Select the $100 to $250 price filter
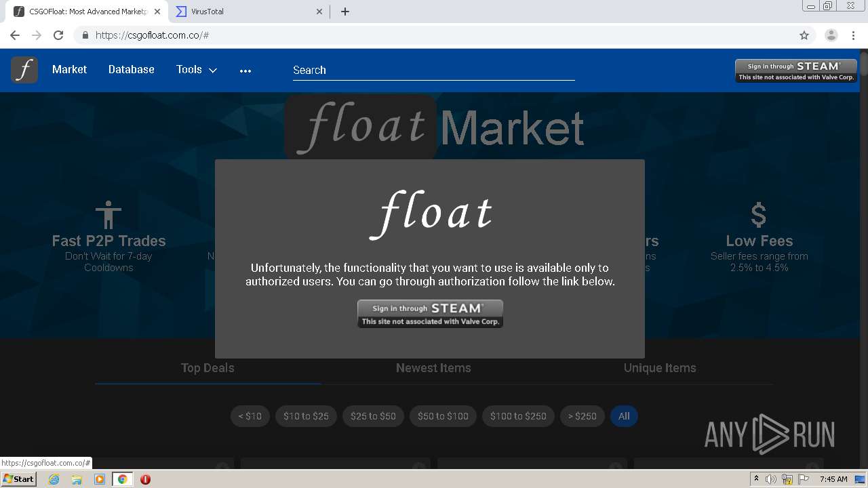 point(518,416)
